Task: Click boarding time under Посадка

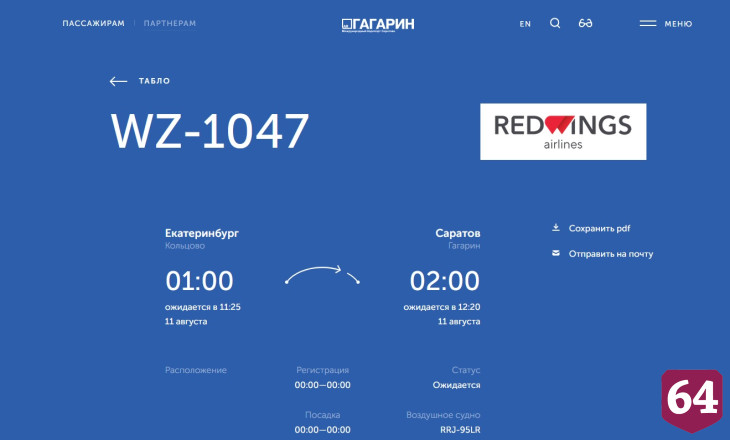Action: coord(323,430)
